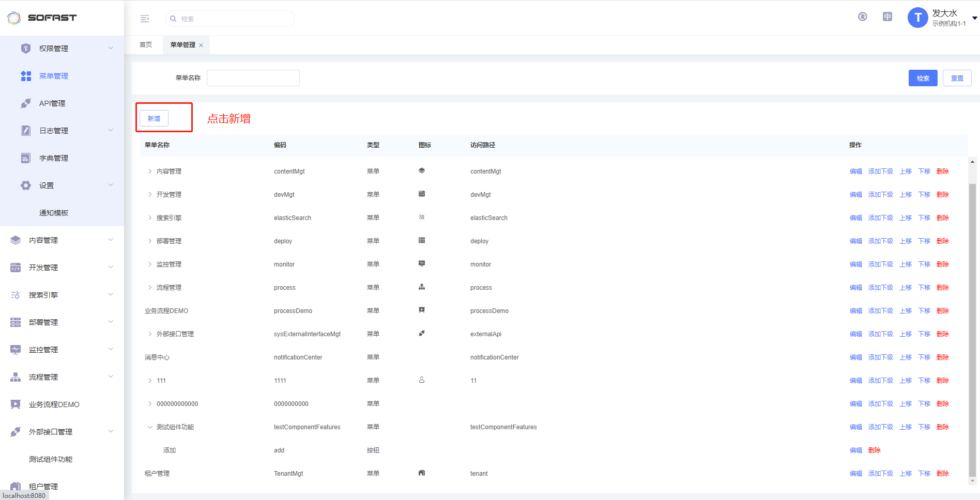Click the 流程管理 hierarchy icon in sidebar
The image size is (980, 500).
coord(16,377)
